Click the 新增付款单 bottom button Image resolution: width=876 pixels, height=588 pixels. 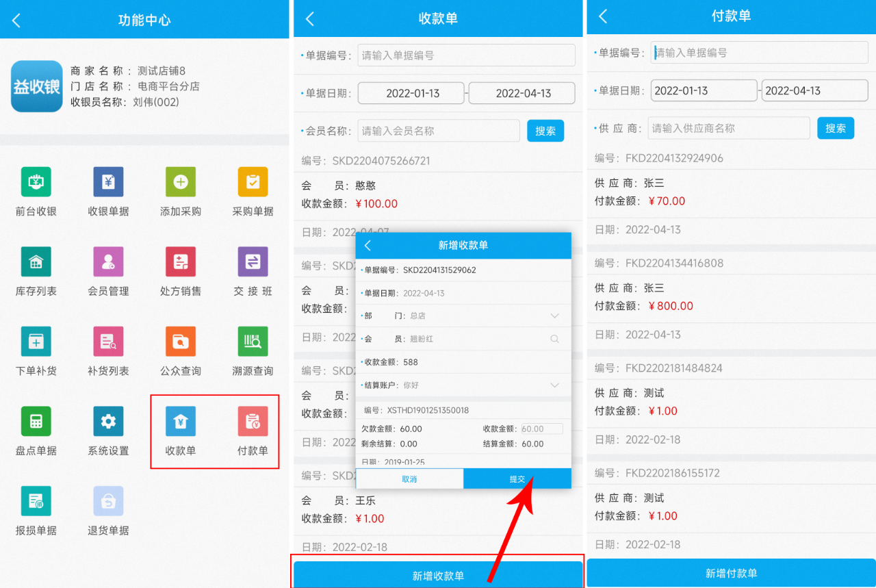click(x=731, y=574)
